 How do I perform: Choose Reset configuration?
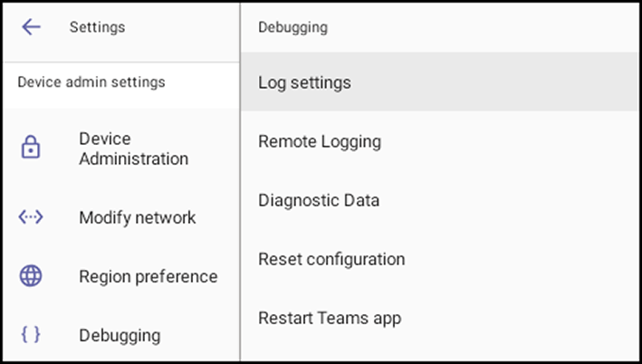pos(439,259)
